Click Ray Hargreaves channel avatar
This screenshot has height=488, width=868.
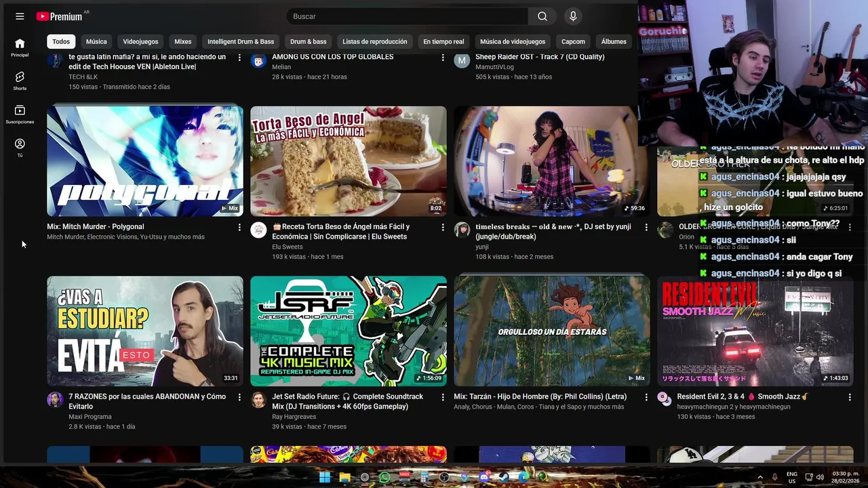point(258,399)
